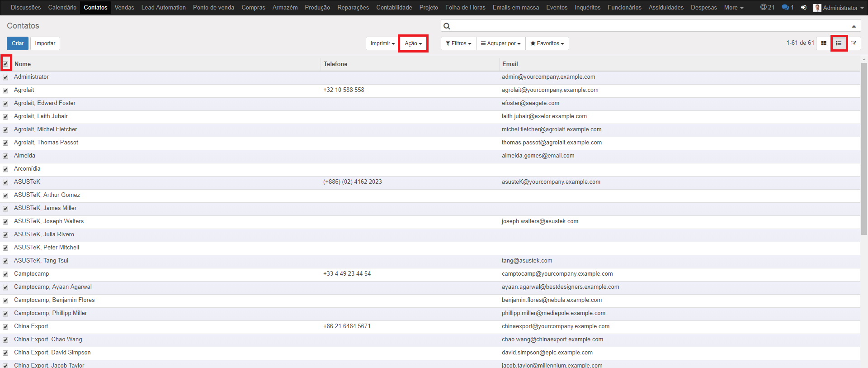Open chat conversations icon showing 1

coord(788,7)
